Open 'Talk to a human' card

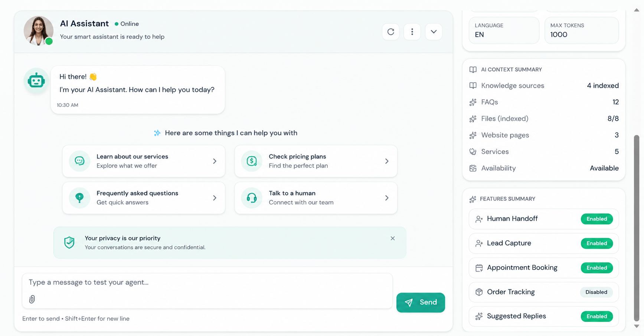(316, 198)
